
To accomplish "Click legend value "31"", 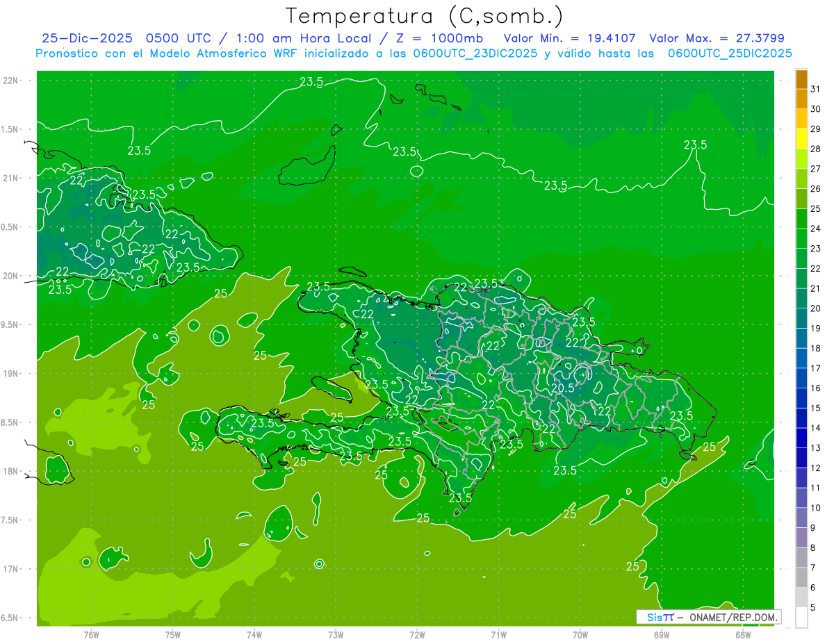I will click(x=816, y=89).
